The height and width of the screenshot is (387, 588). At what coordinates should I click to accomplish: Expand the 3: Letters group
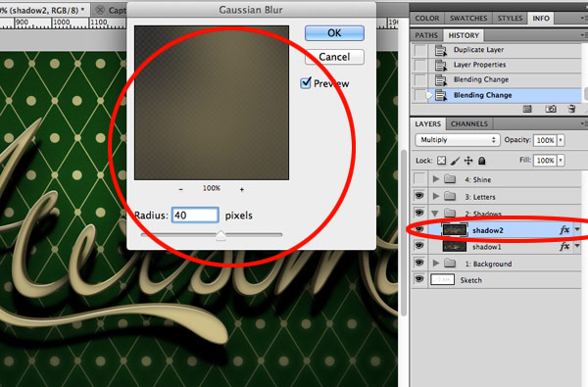(x=436, y=196)
